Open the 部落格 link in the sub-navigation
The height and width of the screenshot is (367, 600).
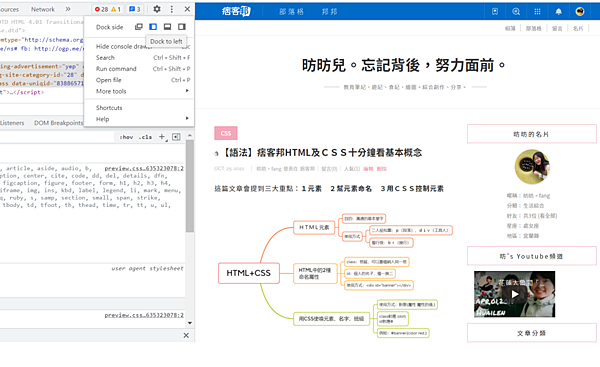point(533,28)
